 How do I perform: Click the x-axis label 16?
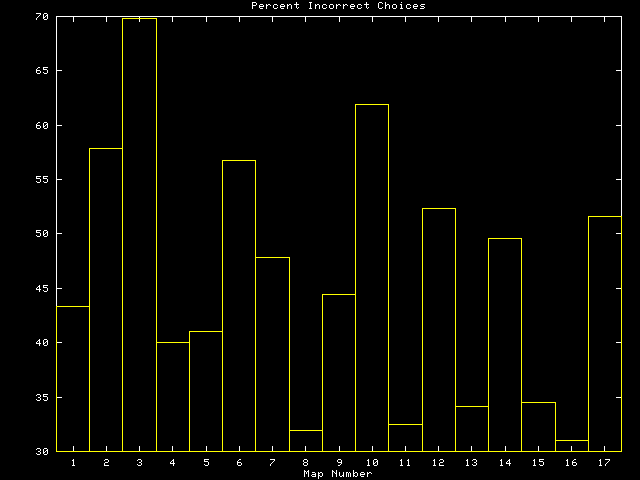(x=571, y=462)
